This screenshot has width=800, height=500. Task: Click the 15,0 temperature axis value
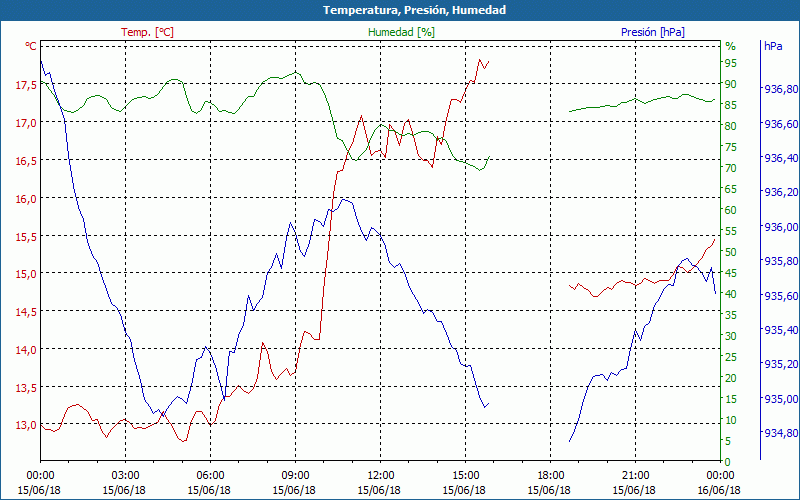tap(26, 274)
